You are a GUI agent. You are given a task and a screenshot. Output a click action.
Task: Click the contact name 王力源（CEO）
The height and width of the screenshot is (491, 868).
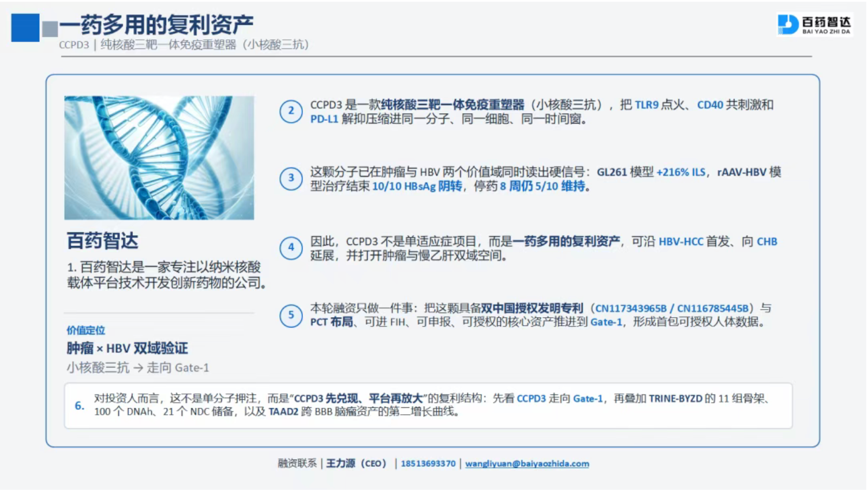[x=356, y=464]
